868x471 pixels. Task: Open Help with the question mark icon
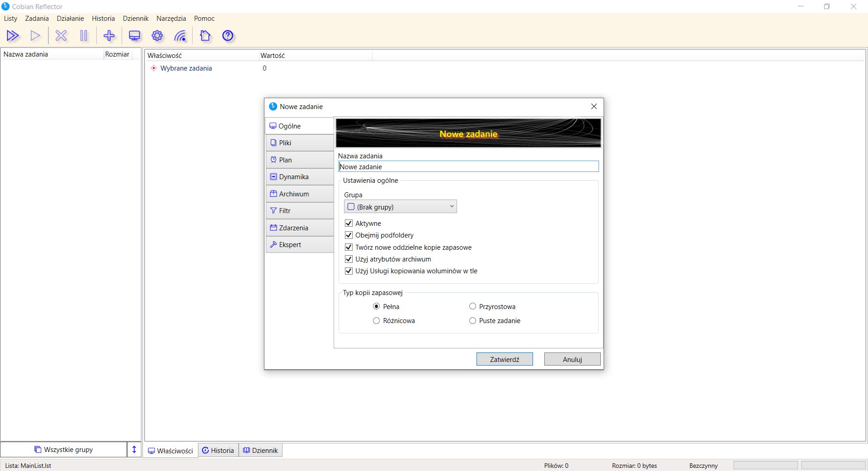[x=227, y=36]
